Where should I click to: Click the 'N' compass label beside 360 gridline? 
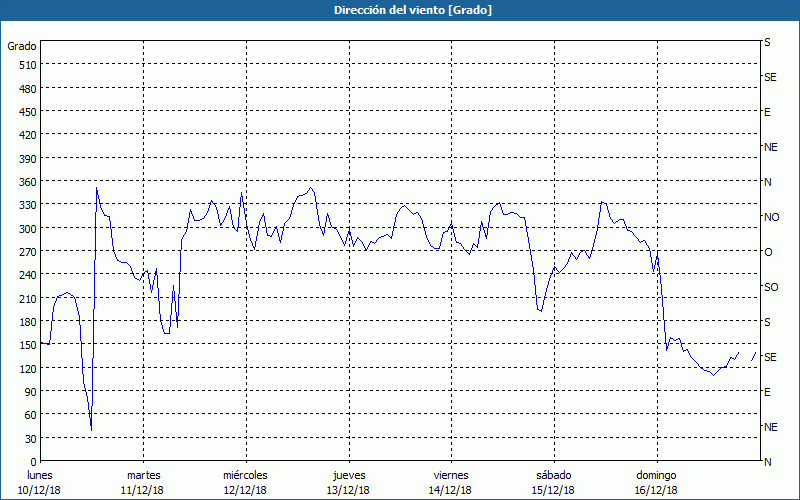(767, 182)
